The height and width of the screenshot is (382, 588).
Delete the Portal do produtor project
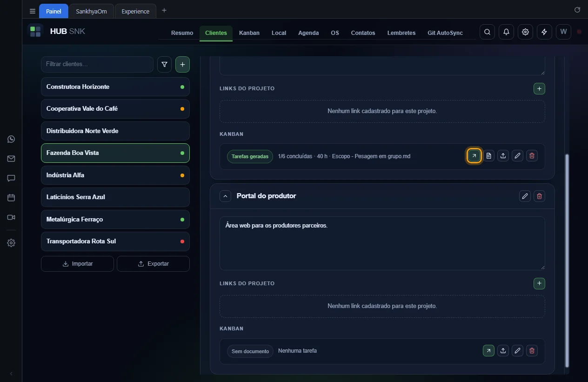(539, 196)
